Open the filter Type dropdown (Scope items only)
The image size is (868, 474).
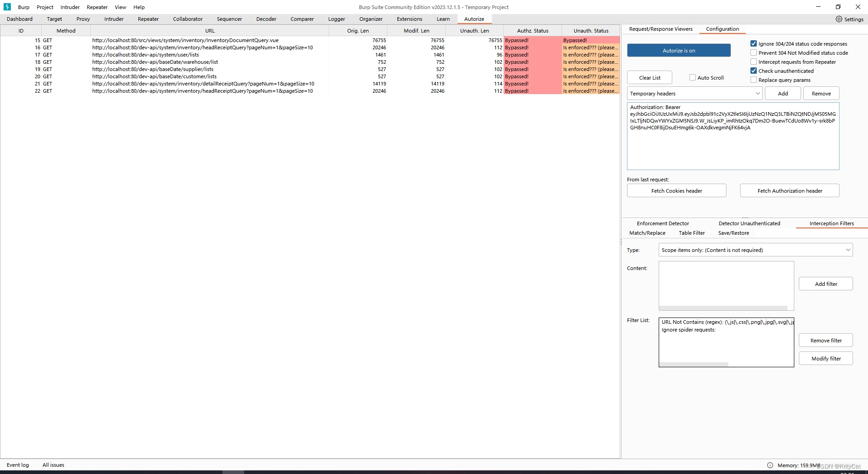coord(755,250)
